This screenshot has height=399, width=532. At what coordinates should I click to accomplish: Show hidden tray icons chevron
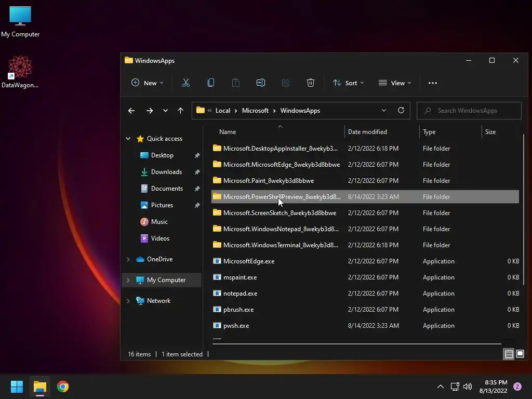pyautogui.click(x=441, y=387)
